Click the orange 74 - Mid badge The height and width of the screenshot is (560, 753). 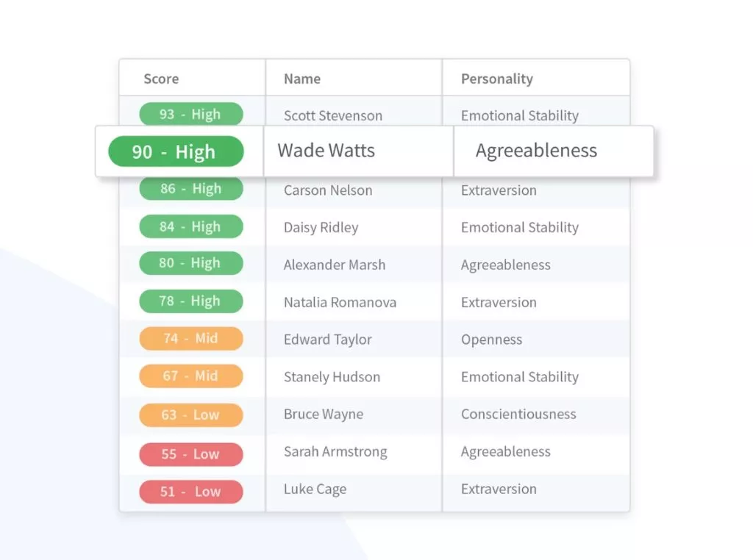pos(190,338)
